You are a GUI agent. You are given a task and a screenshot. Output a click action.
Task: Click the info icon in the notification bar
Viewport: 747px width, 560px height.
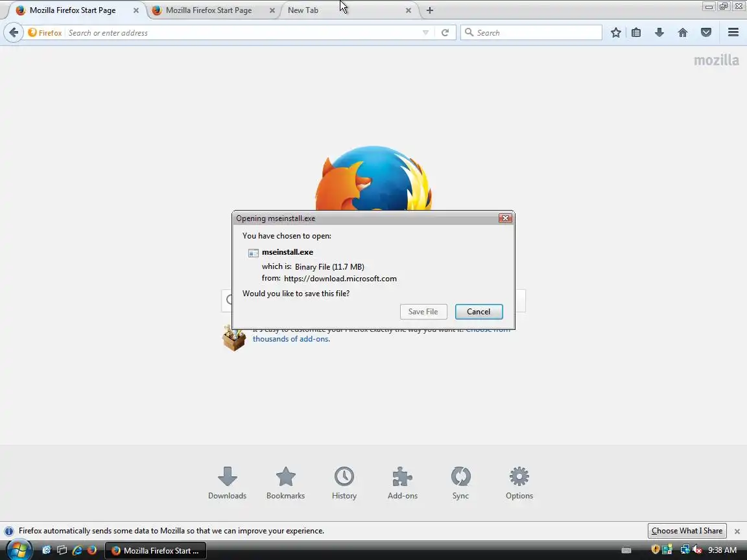click(9, 531)
